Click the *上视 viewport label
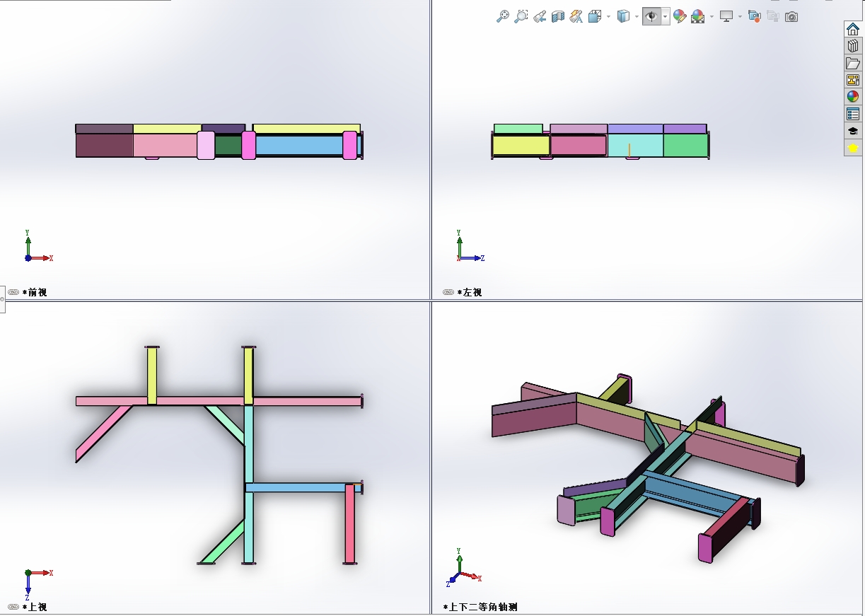The image size is (865, 616). coord(35,607)
